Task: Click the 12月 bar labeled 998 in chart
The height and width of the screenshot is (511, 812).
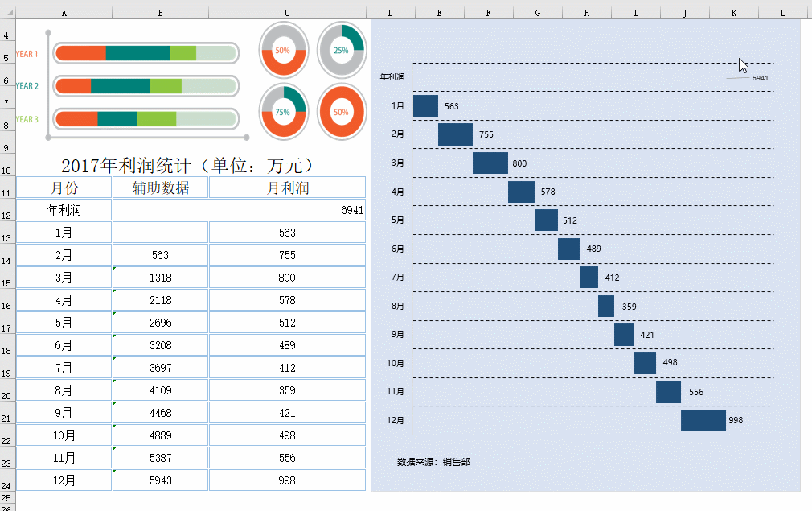Action: pos(703,420)
